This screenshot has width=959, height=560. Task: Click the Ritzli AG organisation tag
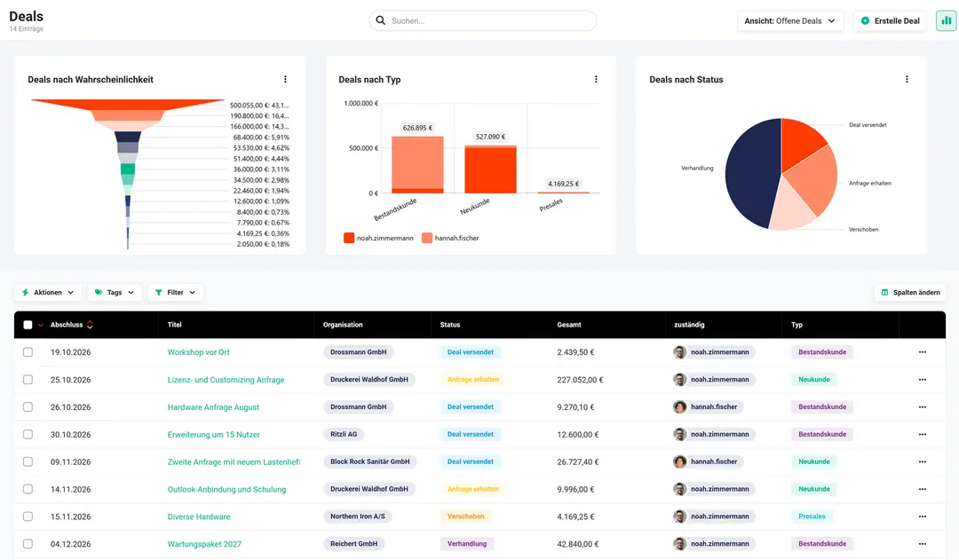pyautogui.click(x=344, y=434)
